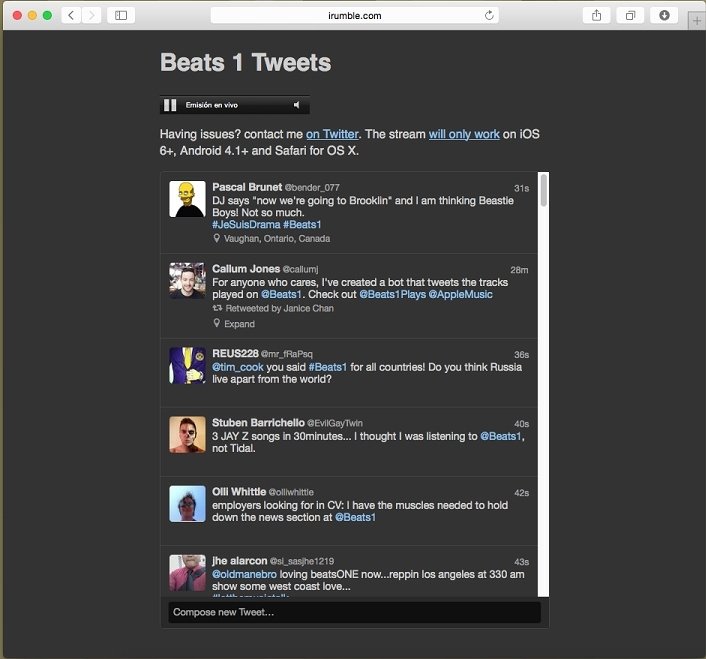This screenshot has height=659, width=706.
Task: Click the 31s timestamp on Pascal's tweet
Action: pos(521,188)
